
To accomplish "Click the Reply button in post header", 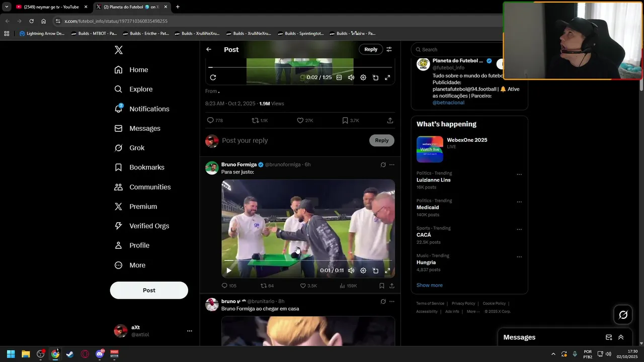I will point(371,49).
